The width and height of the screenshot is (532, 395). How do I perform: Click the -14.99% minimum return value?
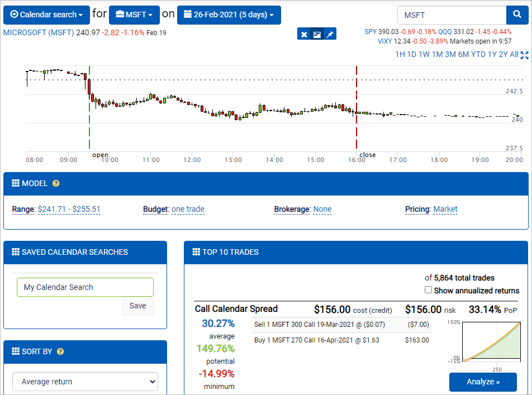point(216,374)
